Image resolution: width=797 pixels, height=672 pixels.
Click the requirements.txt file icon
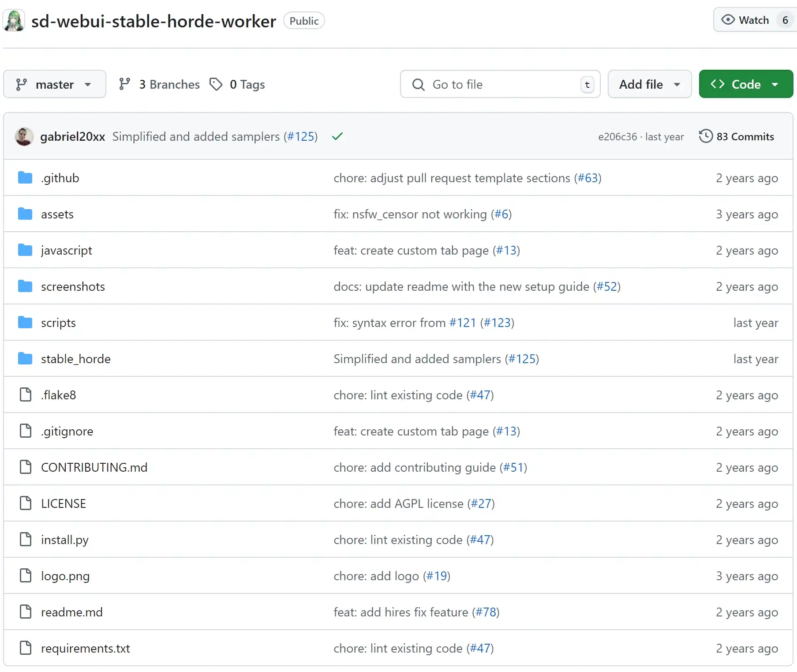coord(26,648)
